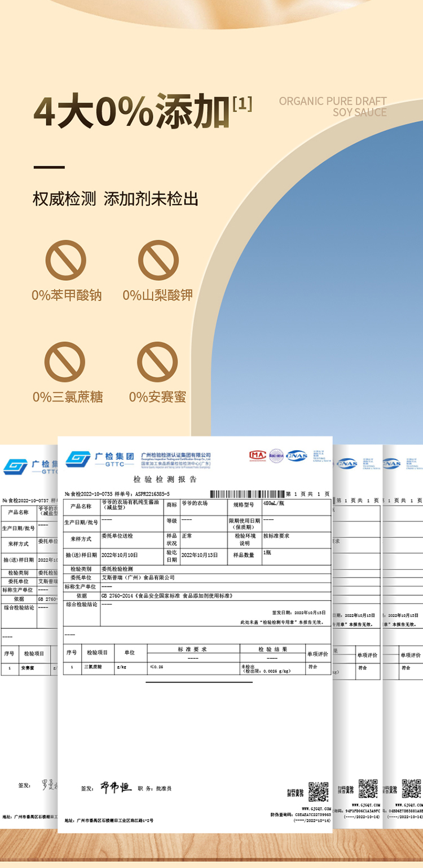
Task: Click the barcode at top of front report
Action: tap(247, 494)
